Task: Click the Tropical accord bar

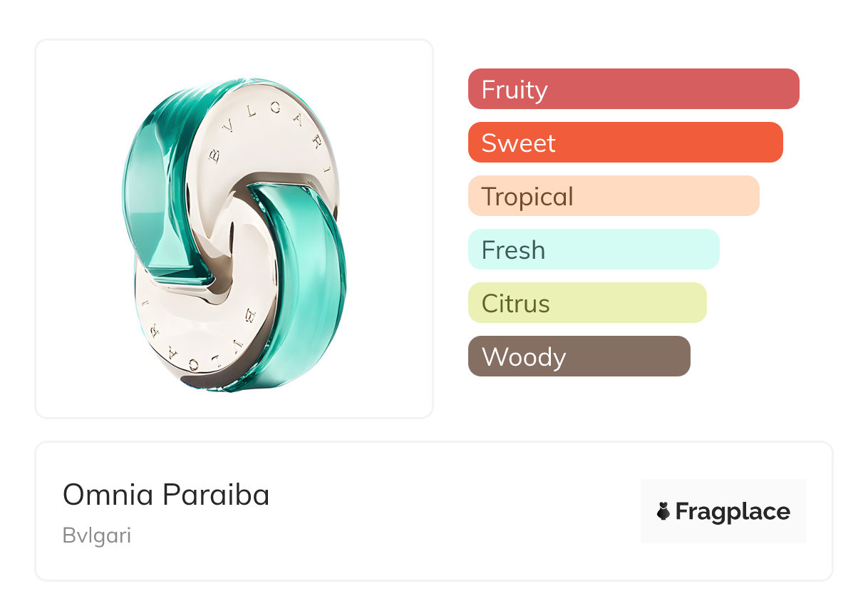Action: coord(614,195)
